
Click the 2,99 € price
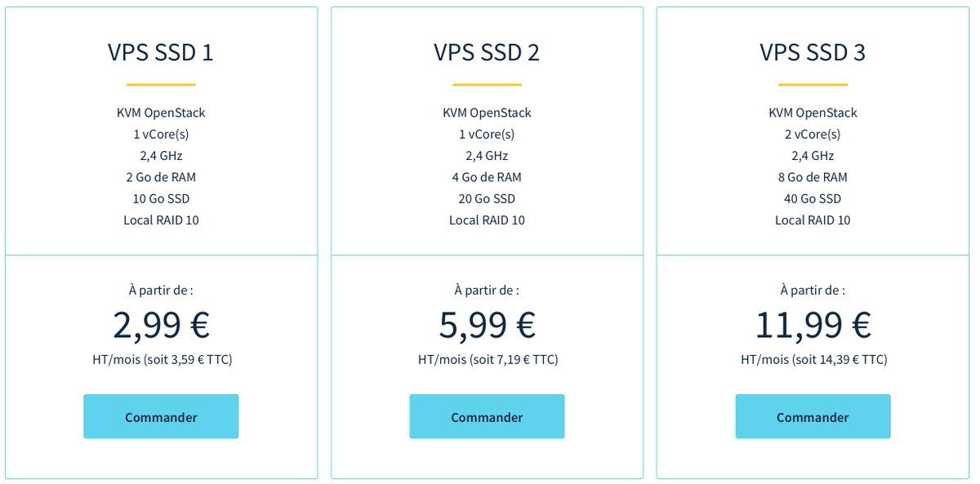pos(161,325)
